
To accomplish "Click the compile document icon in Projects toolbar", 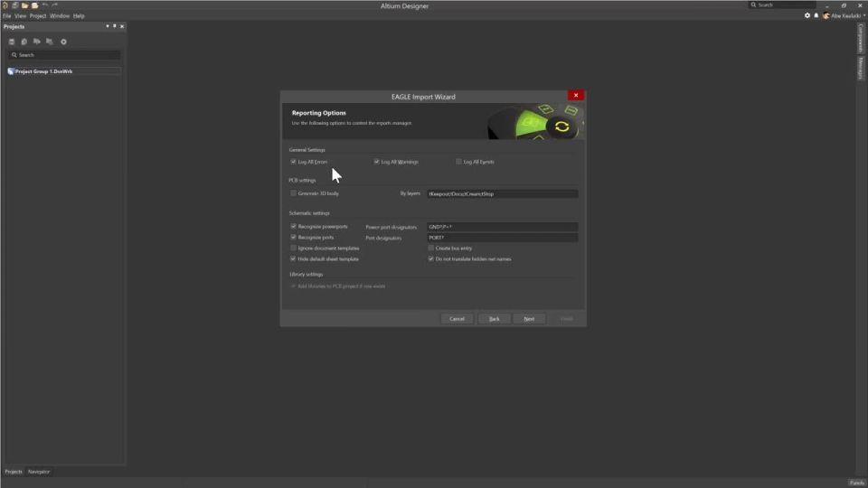I will point(24,42).
